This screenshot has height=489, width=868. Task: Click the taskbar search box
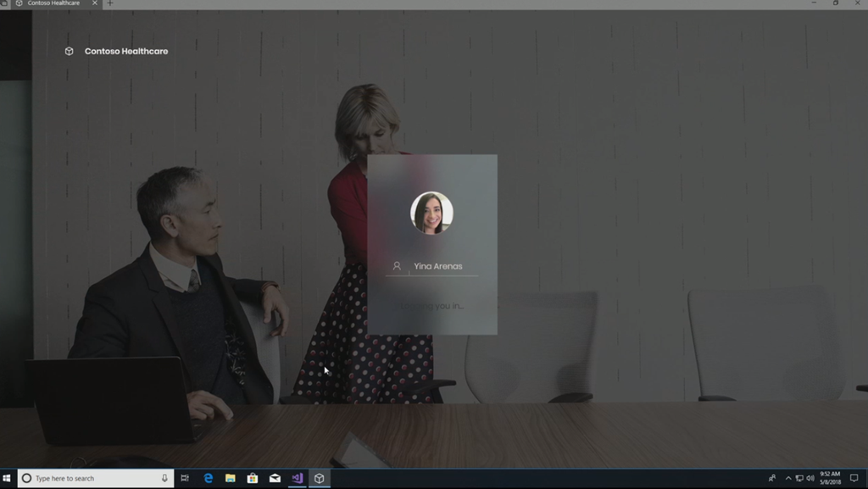(89, 479)
